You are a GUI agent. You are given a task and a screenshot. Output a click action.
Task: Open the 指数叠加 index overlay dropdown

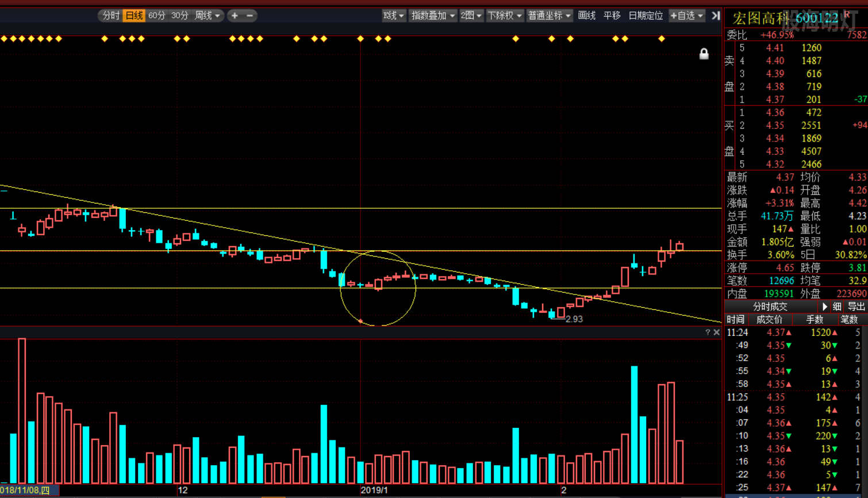[x=433, y=16]
